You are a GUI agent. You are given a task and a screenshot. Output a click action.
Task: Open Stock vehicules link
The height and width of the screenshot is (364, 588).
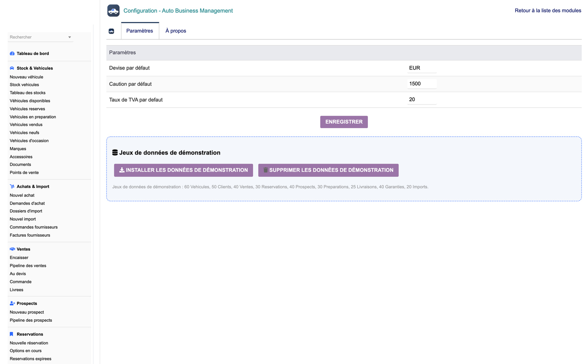click(24, 85)
